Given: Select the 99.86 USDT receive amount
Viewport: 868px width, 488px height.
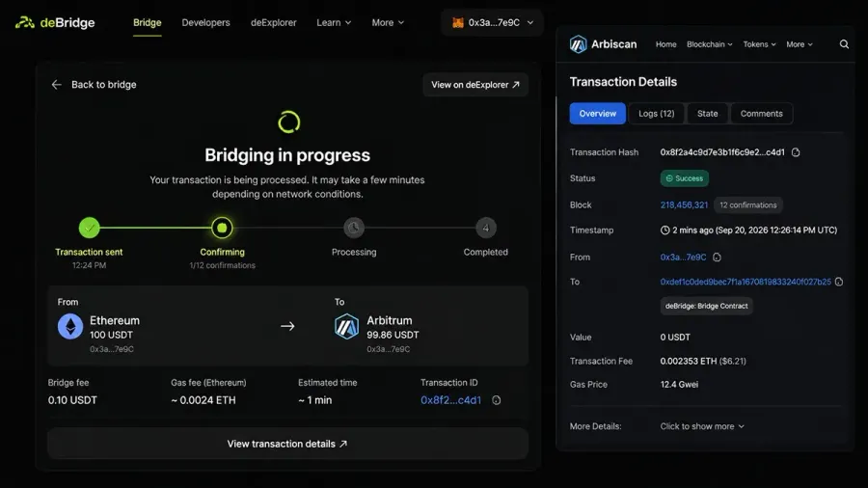Looking at the screenshot, I should click(393, 335).
